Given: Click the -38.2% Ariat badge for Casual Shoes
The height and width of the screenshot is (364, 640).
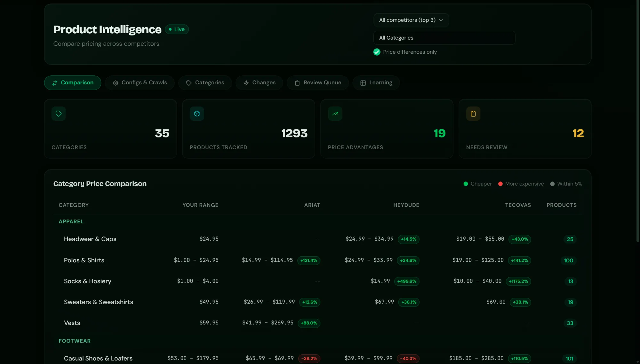Looking at the screenshot, I should (x=309, y=359).
